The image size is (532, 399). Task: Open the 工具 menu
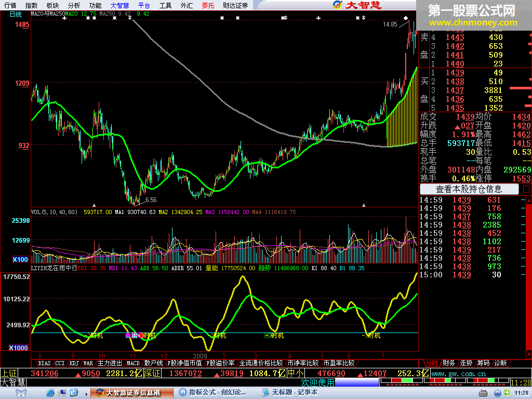pos(166,5)
